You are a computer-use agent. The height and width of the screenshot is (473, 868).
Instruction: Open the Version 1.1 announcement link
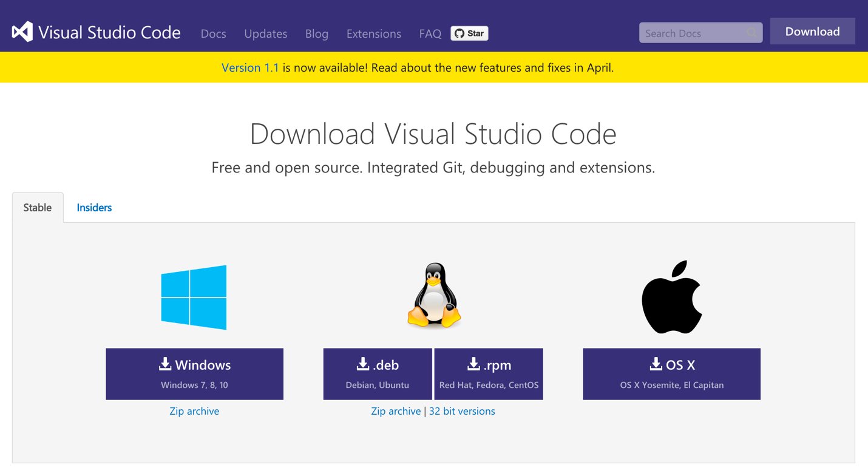coord(249,67)
